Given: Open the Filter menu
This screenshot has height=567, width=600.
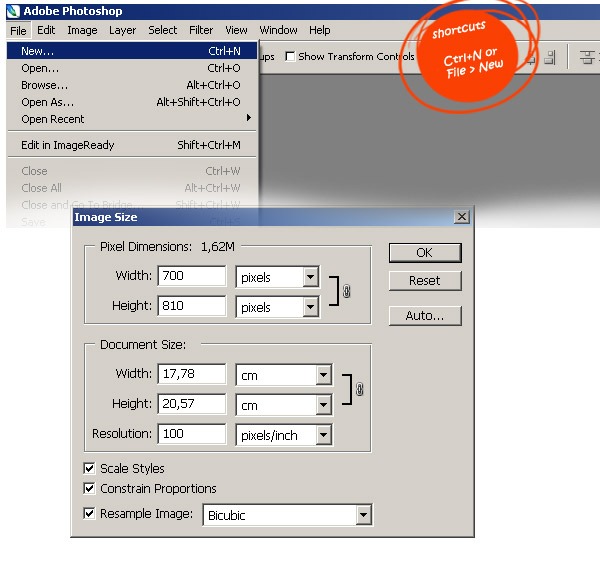Looking at the screenshot, I should tap(201, 30).
